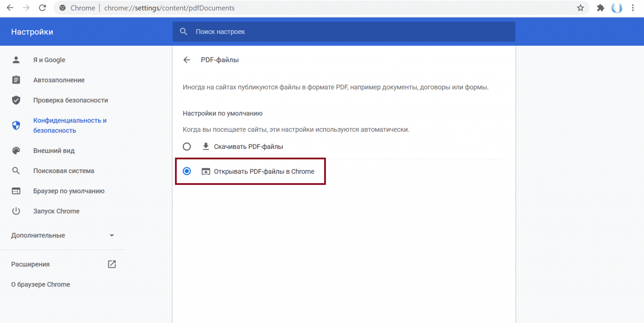Screen dimensions: 644x323
Task: Go back using the arrow beside PDF-файлы
Action: click(187, 60)
